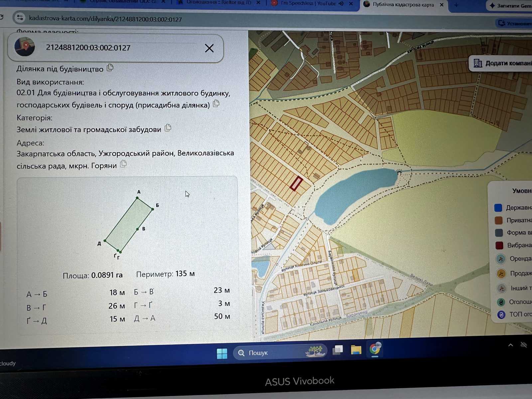Click the '18 м' side length
Screen dimensions: 532x399
click(117, 293)
